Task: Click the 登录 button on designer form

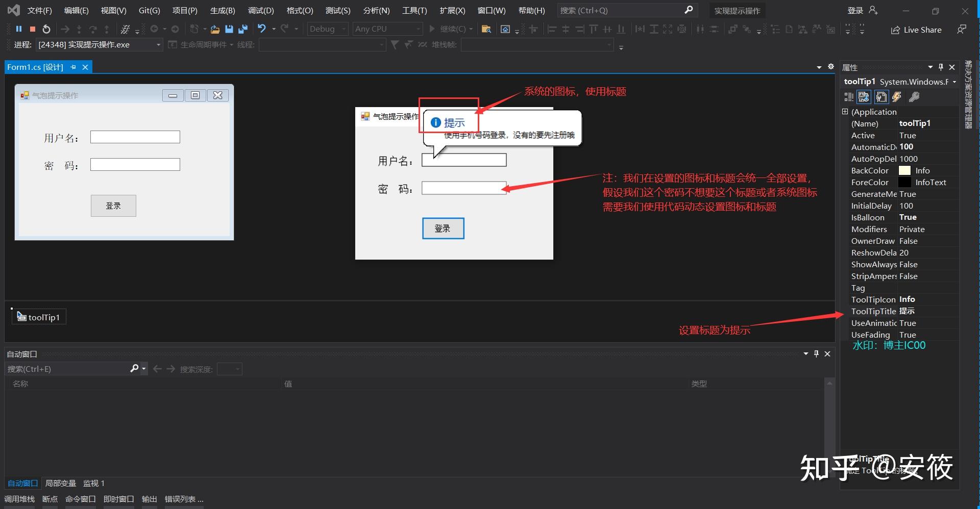Action: (x=113, y=206)
